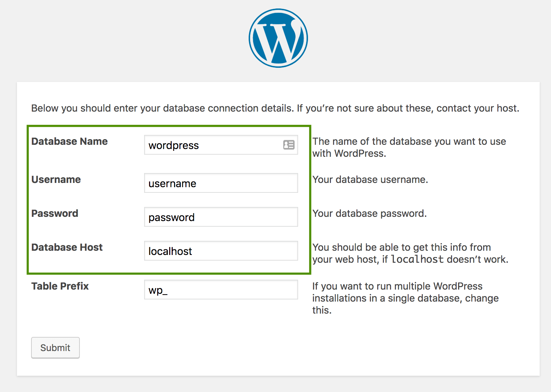Click the 'Username' label
This screenshot has width=551, height=392.
coord(56,179)
